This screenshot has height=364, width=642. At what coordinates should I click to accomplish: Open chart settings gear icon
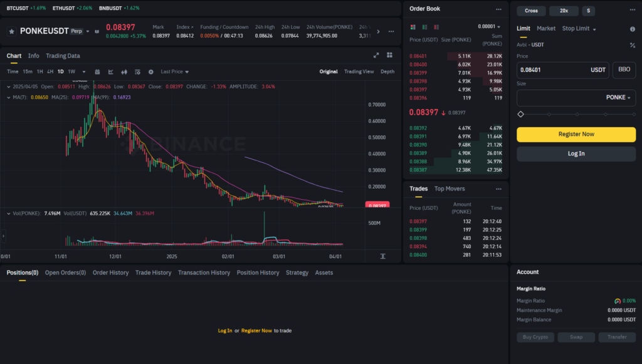150,71
